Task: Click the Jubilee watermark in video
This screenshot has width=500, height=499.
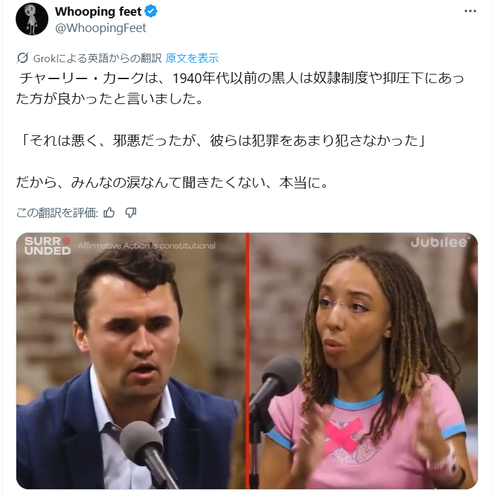Action: click(x=439, y=242)
